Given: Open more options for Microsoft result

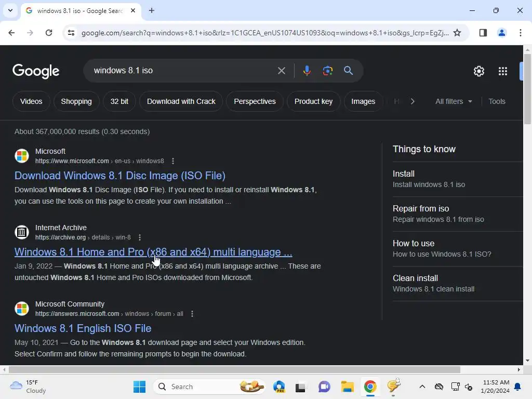Looking at the screenshot, I should tap(172, 161).
